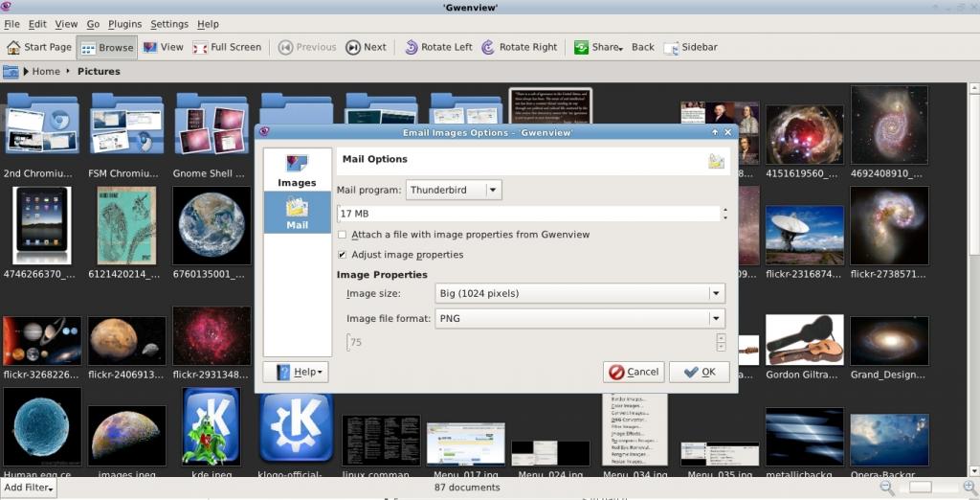This screenshot has height=500, width=980.
Task: Select the 6121420214 poster thumbnail
Action: (x=127, y=225)
